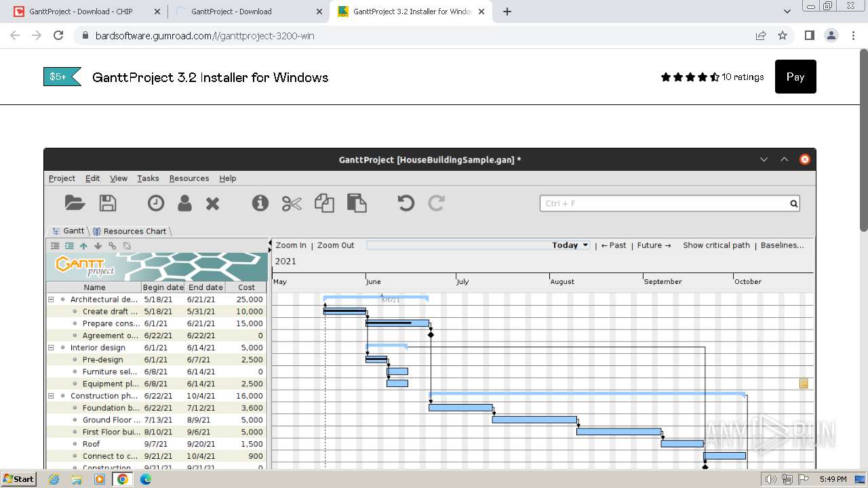Viewport: 868px width, 488px height.
Task: Click Show critical path
Action: 716,245
